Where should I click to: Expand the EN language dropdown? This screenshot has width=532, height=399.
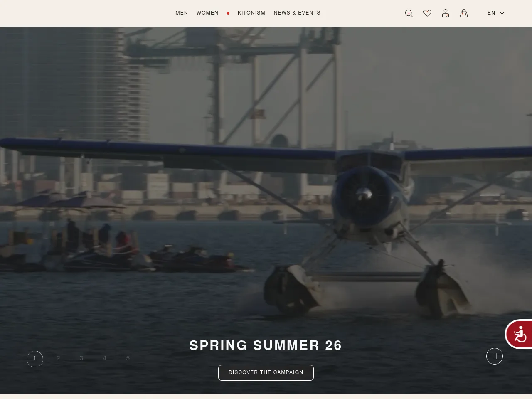click(x=495, y=13)
